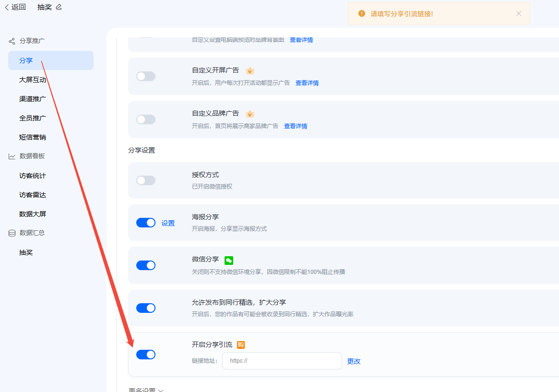Dismiss the 请填写分享引流链接 warning notification
Screen dimensions: 559x392
coord(519,13)
